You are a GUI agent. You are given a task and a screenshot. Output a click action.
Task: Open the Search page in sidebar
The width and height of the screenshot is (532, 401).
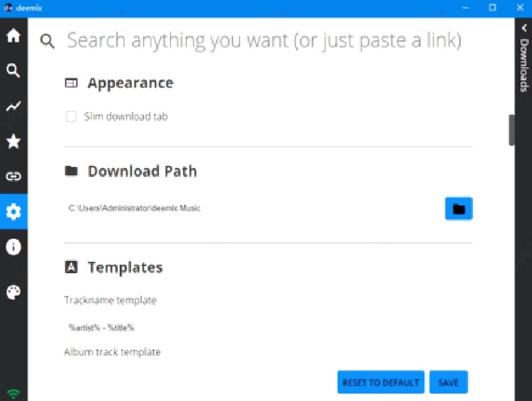(x=13, y=70)
